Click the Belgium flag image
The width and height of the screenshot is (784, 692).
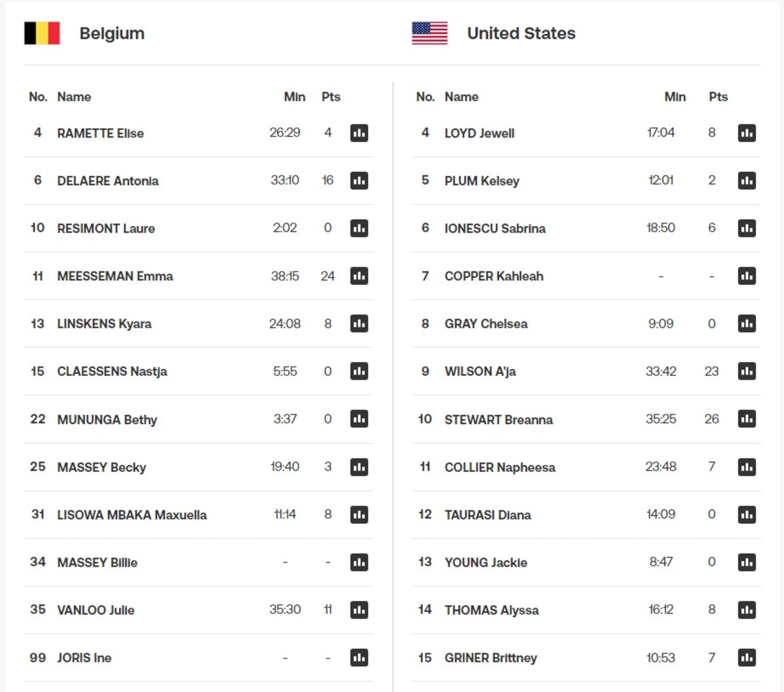[x=42, y=33]
